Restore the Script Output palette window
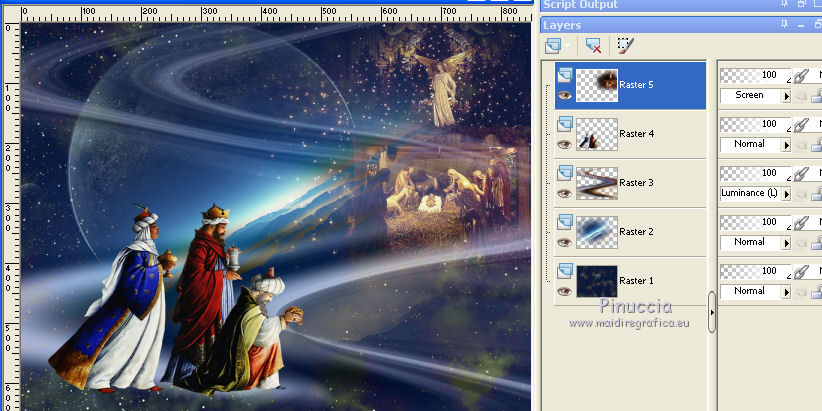 802,4
